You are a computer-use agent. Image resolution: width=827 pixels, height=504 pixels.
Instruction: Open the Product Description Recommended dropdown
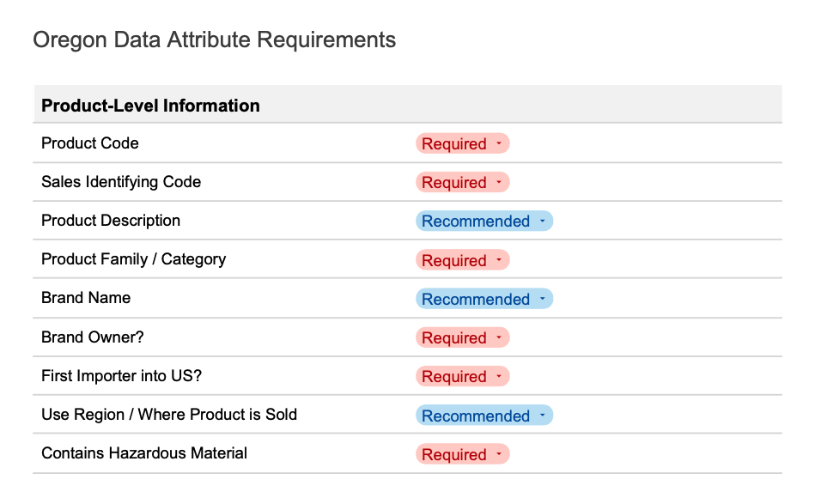coord(483,221)
